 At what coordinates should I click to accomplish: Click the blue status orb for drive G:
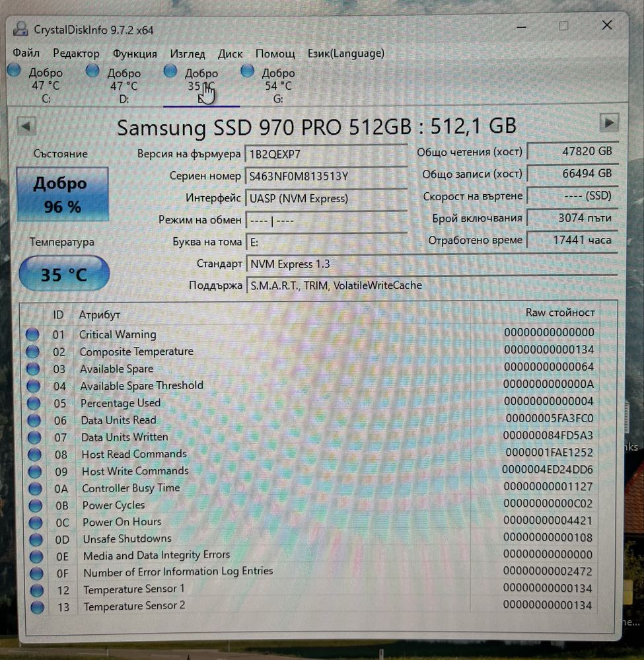[248, 70]
